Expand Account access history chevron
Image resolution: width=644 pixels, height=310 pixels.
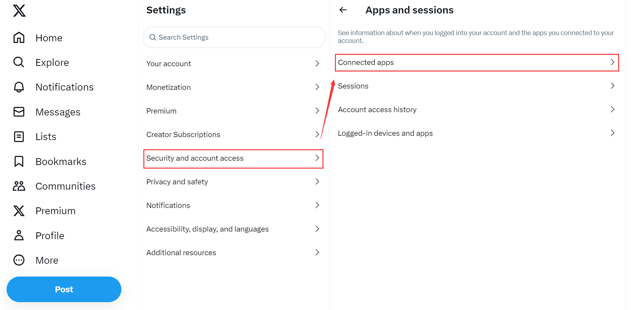coord(612,110)
